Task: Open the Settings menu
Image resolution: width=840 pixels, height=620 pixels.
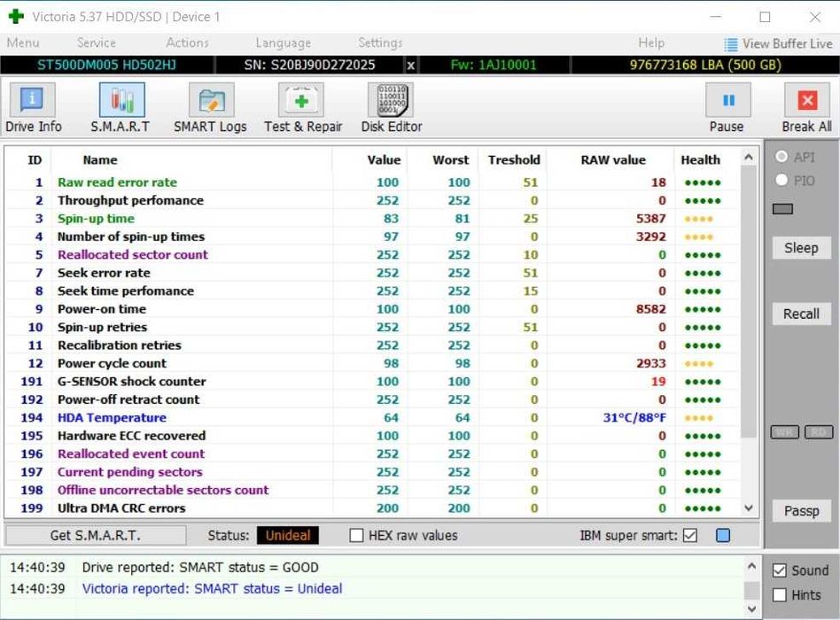Action: click(x=380, y=43)
